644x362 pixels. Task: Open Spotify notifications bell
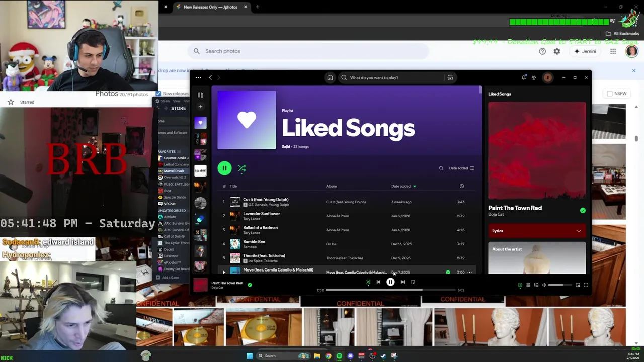coord(524,78)
